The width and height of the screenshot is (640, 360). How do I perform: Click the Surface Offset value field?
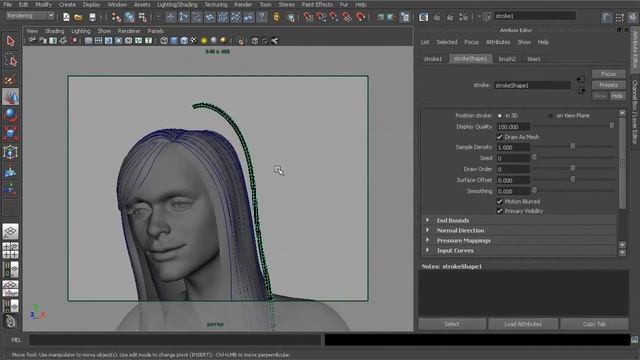[x=513, y=180]
